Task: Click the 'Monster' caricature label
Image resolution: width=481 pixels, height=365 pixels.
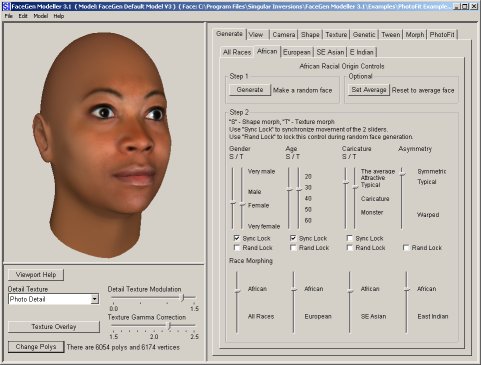Action: pos(372,212)
